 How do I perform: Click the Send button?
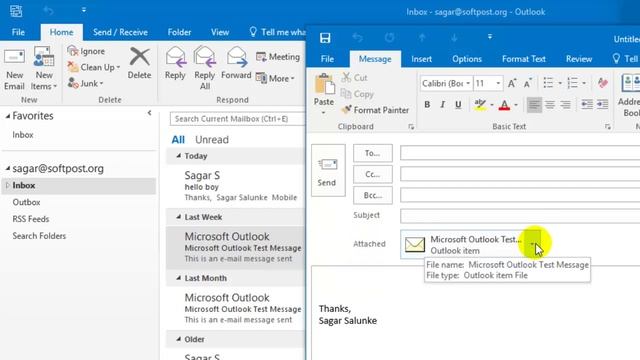click(328, 170)
